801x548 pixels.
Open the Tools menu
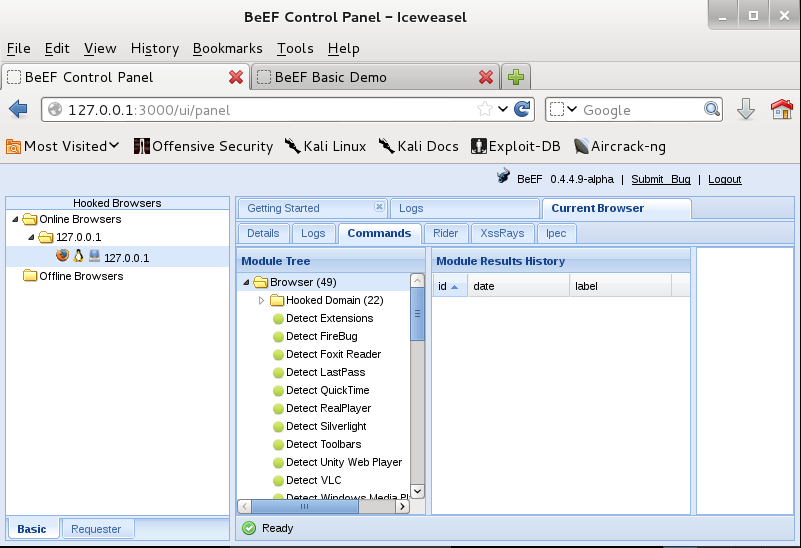click(x=295, y=49)
